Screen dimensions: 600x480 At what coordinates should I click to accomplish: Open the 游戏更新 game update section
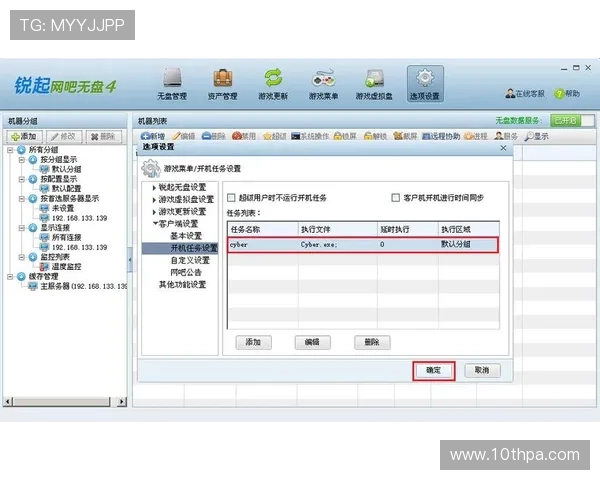click(273, 84)
